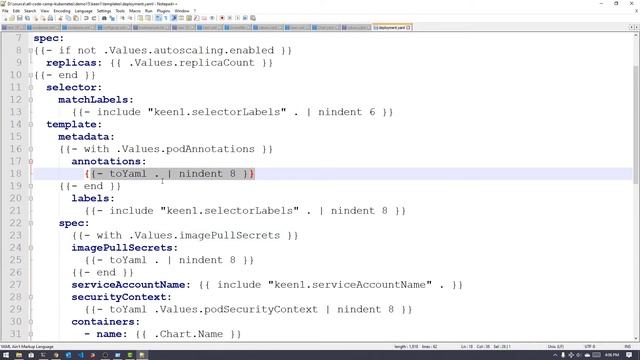Collapse the spec fold at line 22
The width and height of the screenshot is (640, 360).
[31, 223]
